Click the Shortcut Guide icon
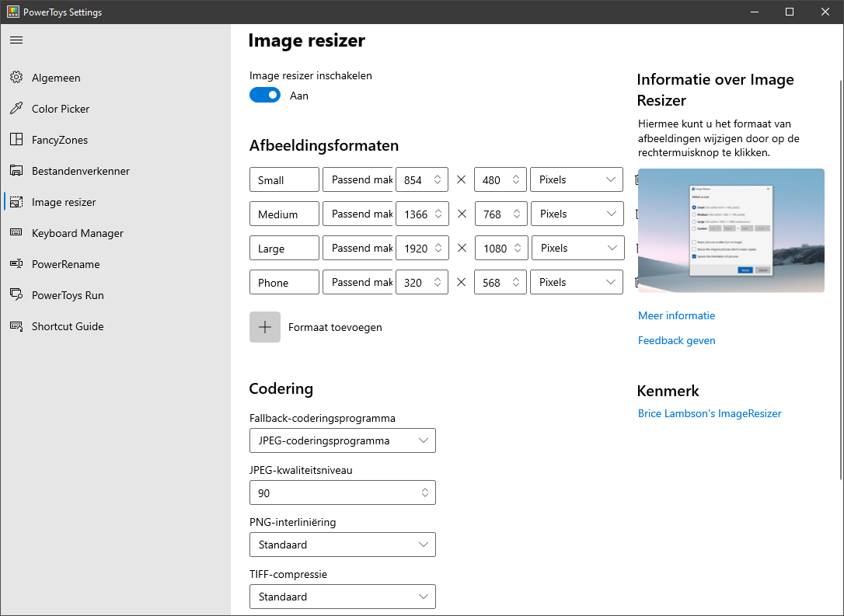 [16, 326]
